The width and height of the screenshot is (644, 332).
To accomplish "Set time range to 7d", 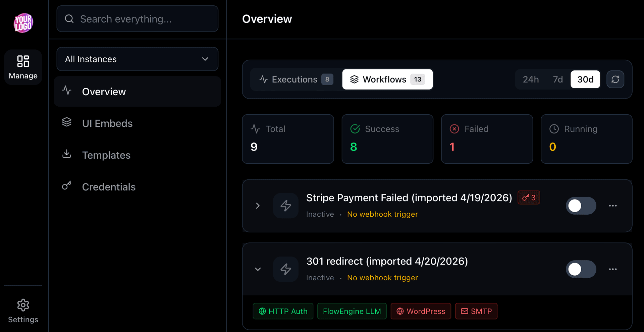I will pyautogui.click(x=558, y=79).
